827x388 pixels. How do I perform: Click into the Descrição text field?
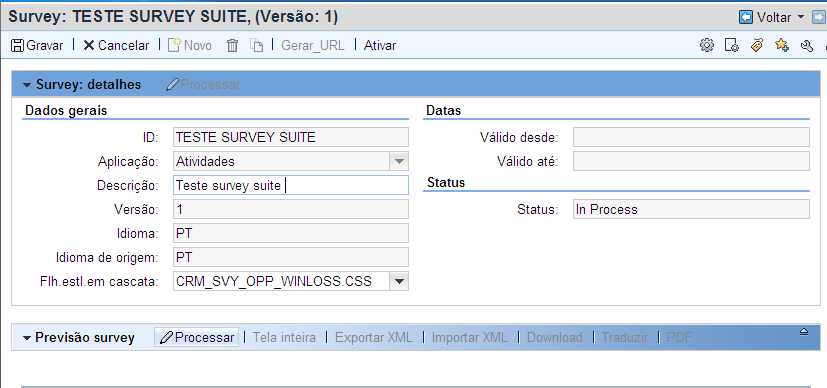click(x=291, y=186)
